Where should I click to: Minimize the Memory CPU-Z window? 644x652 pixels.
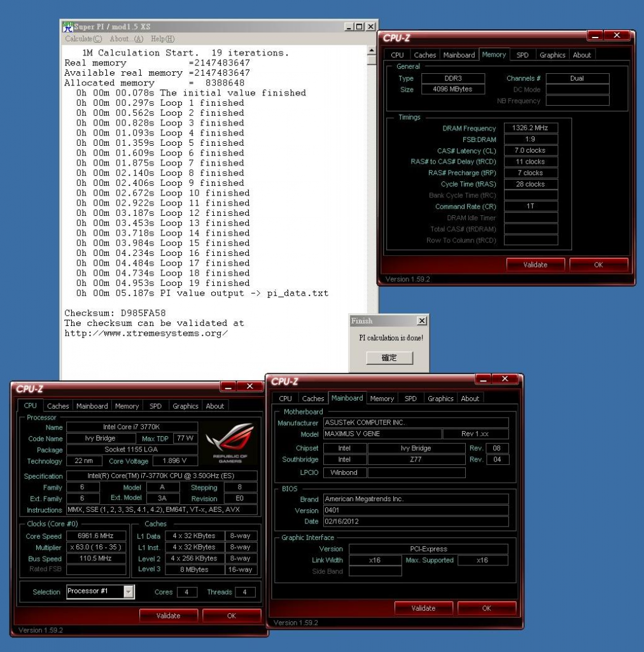click(595, 36)
